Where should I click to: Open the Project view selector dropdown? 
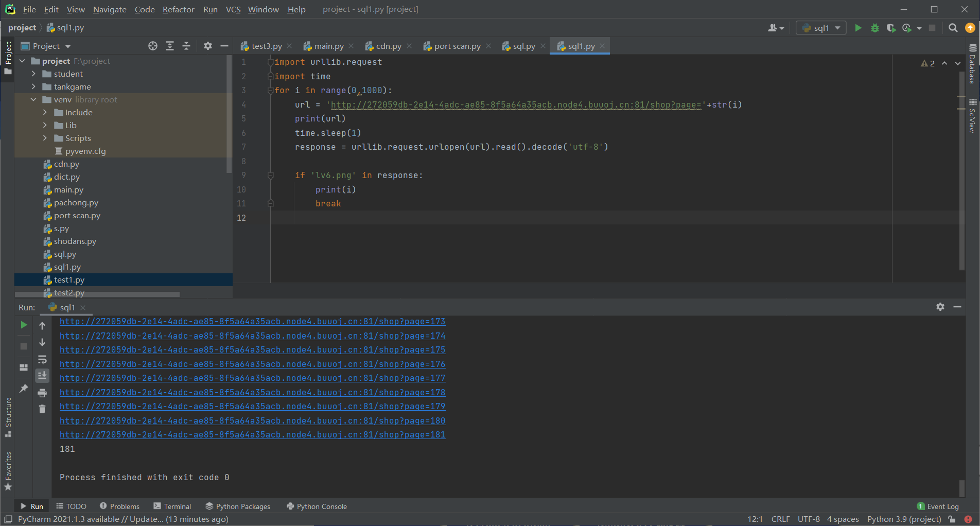(45, 46)
